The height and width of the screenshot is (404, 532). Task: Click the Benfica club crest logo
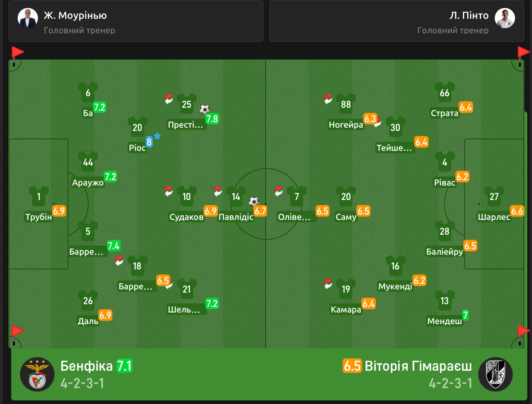pyautogui.click(x=37, y=374)
